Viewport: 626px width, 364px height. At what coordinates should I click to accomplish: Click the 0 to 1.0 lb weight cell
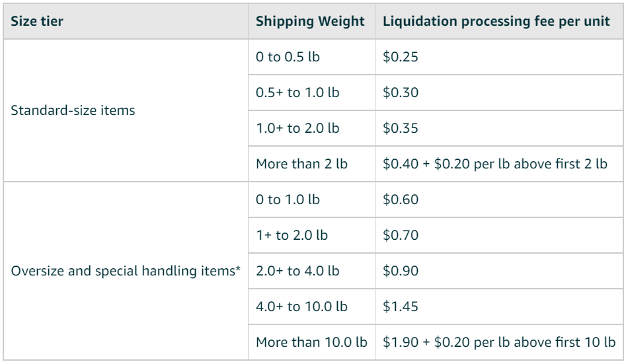311,199
